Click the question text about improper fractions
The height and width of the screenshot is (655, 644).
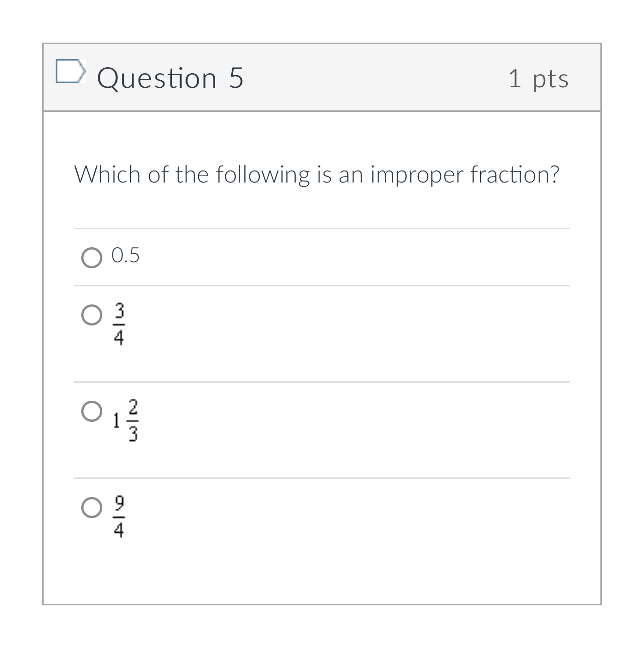(x=317, y=175)
